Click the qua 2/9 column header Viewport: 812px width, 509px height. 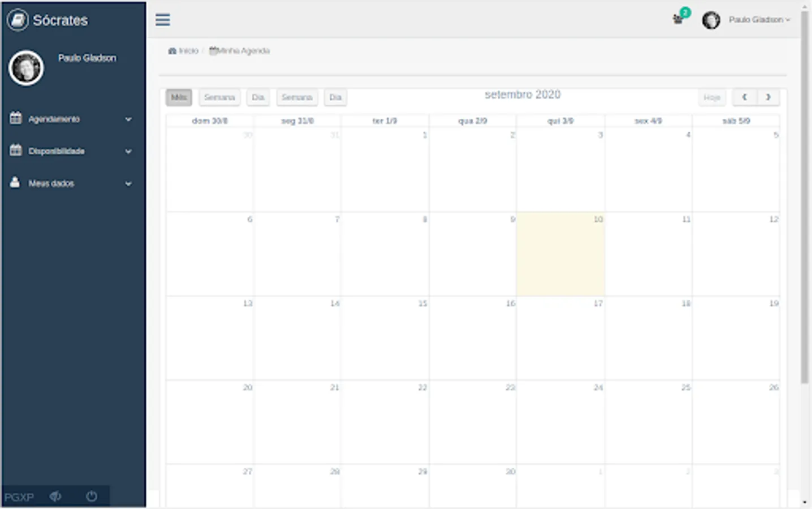(x=473, y=120)
